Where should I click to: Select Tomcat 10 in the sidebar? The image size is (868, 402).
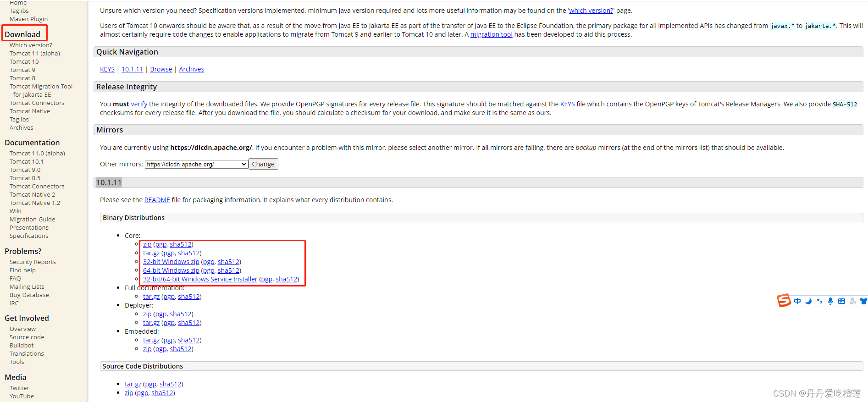(24, 62)
